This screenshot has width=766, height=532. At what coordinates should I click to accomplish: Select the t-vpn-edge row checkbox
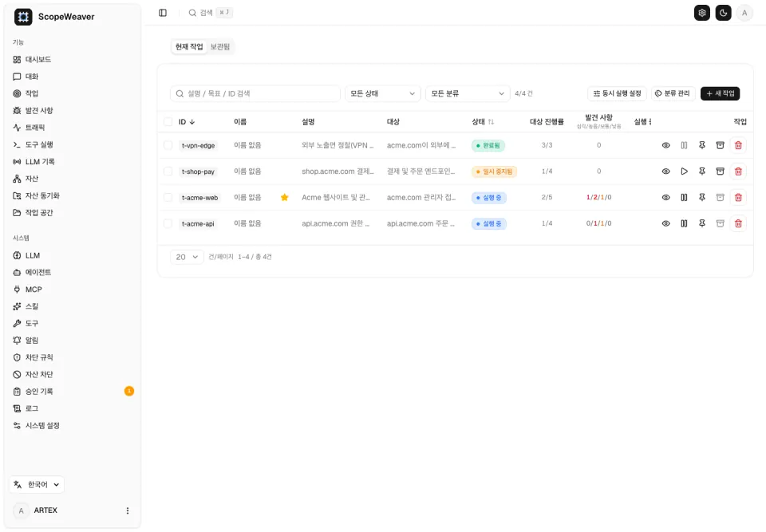[168, 145]
